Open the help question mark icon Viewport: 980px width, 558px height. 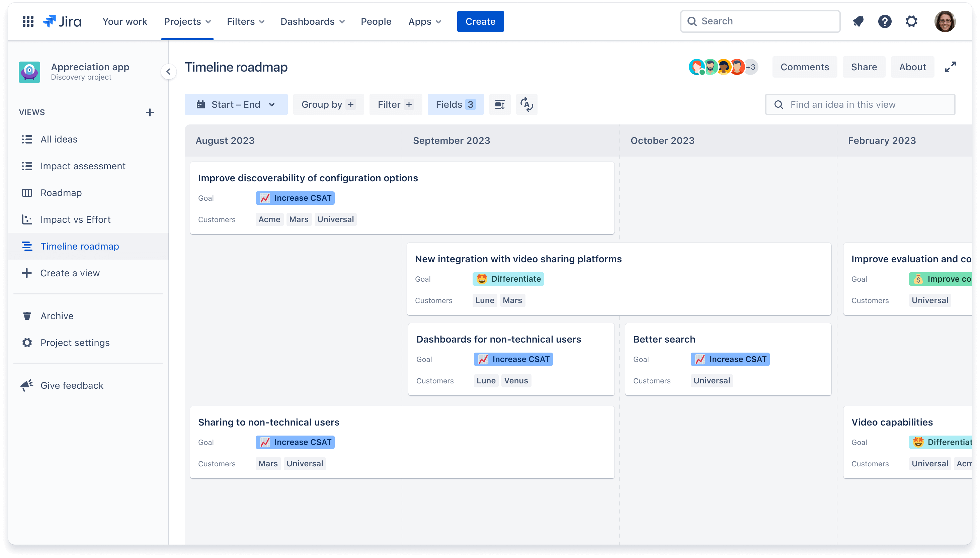tap(884, 21)
